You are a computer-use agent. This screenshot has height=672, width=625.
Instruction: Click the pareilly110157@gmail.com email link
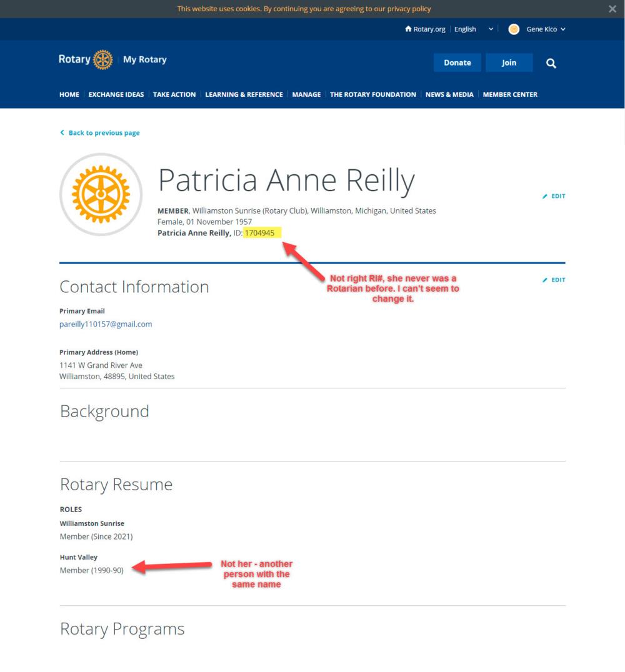[106, 324]
